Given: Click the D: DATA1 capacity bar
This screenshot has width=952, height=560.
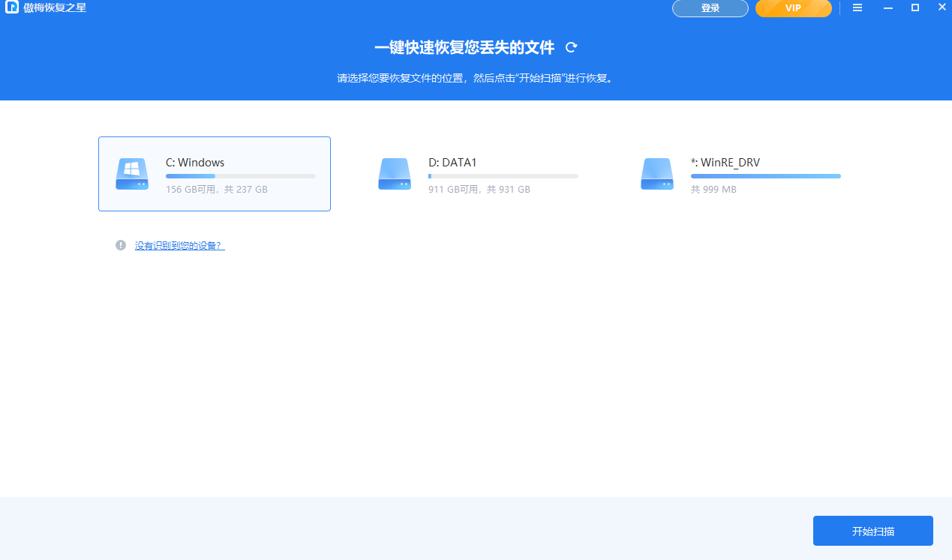Looking at the screenshot, I should [x=503, y=175].
